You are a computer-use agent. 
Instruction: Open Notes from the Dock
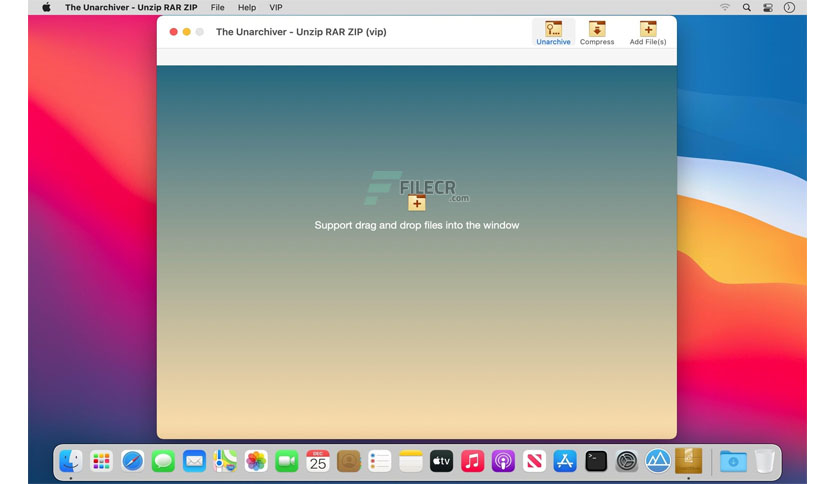(x=411, y=461)
